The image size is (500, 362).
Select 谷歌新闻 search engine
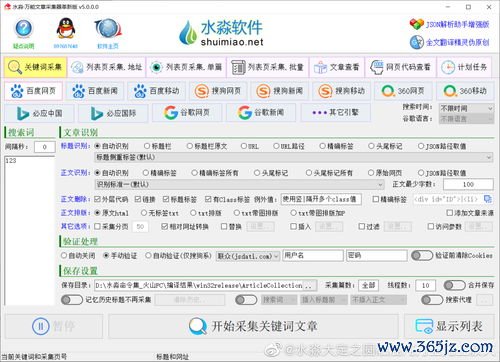pos(261,113)
